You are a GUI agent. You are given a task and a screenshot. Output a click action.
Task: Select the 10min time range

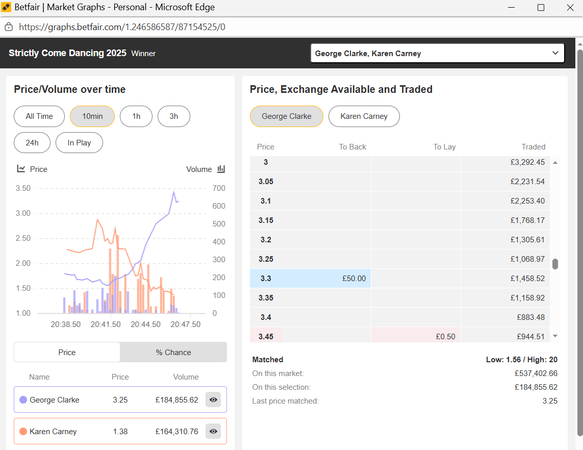pyautogui.click(x=92, y=116)
